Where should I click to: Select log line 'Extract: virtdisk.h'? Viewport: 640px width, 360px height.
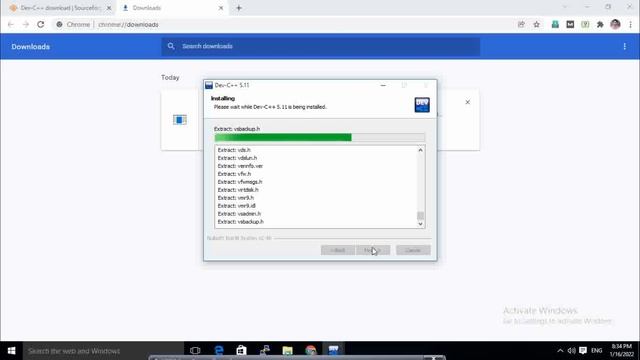click(238, 190)
